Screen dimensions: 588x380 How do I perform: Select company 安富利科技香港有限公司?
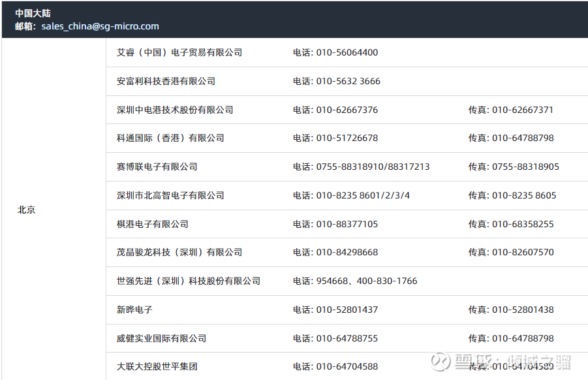click(166, 81)
